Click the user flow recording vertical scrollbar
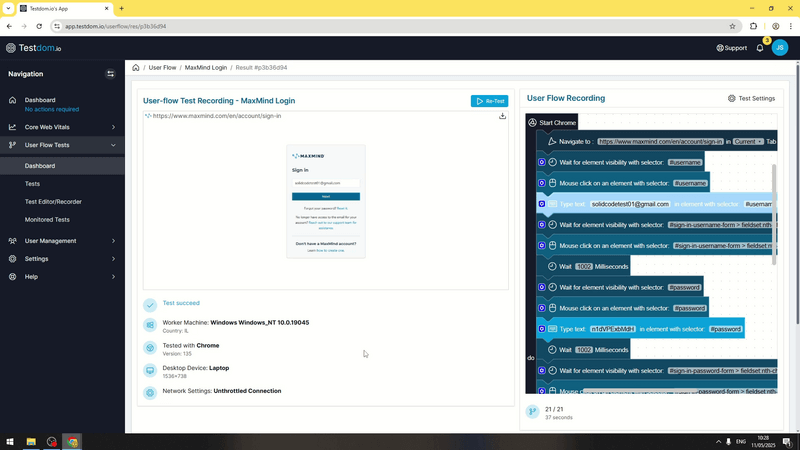The height and width of the screenshot is (450, 800). point(774,214)
